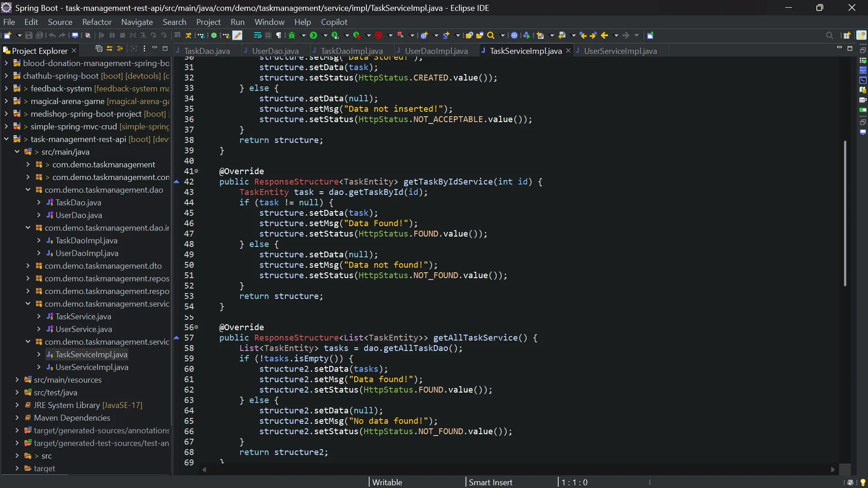Click the New file toolbar icon
The height and width of the screenshot is (488, 868).
point(7,35)
